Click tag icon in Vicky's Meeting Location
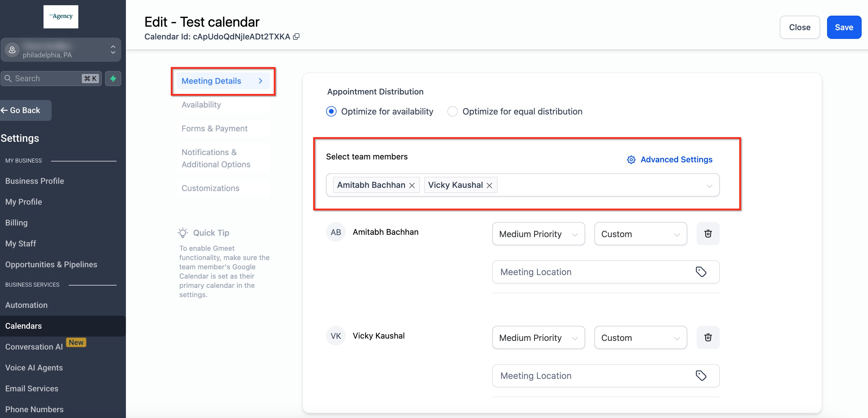 point(701,376)
